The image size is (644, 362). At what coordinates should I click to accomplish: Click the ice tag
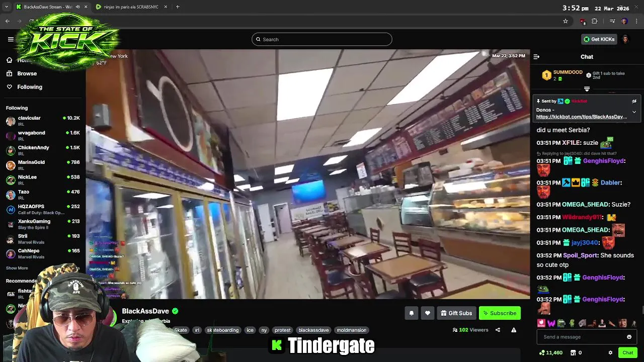pyautogui.click(x=250, y=330)
